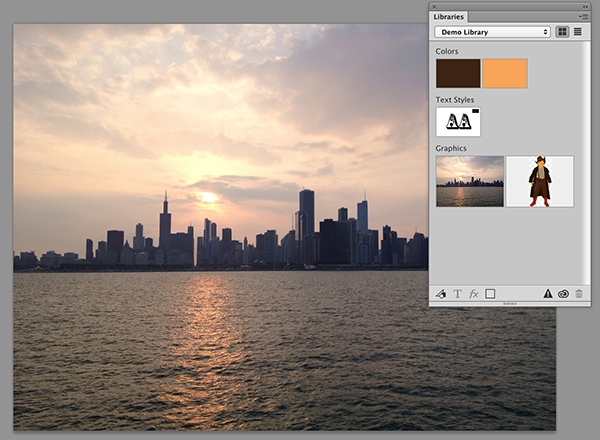Click the trash can delete icon
Viewport: 600px width, 440px height.
(579, 294)
